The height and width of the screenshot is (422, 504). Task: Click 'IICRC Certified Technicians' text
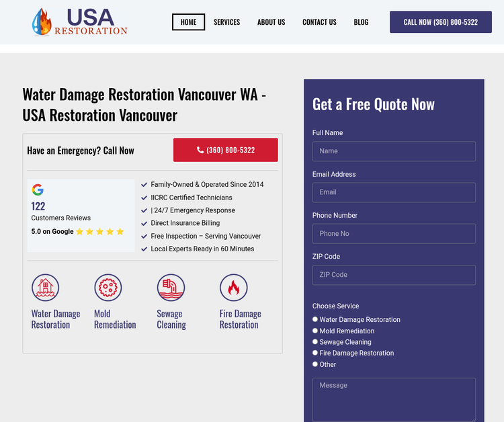pos(192,198)
